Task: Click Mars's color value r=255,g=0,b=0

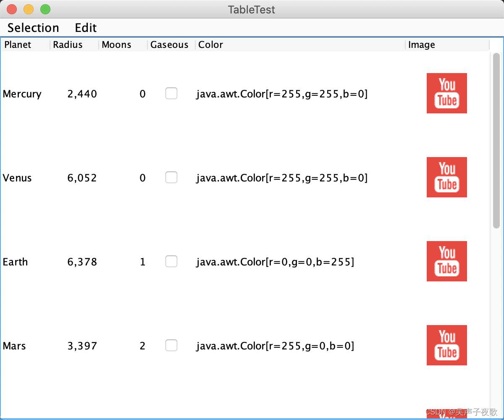Action: pyautogui.click(x=276, y=346)
